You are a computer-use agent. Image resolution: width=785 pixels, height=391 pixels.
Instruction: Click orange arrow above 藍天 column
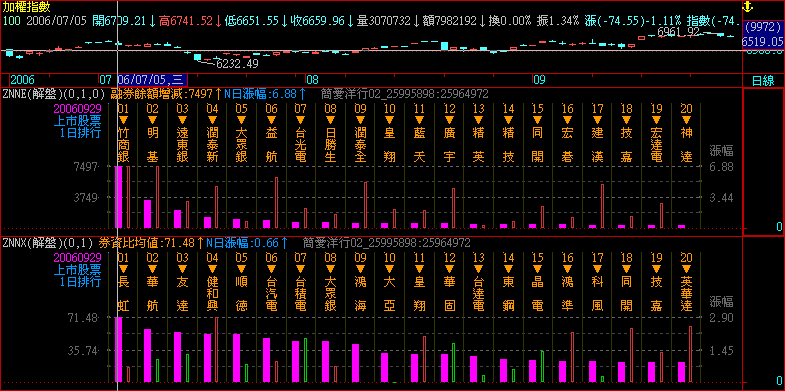[419, 120]
